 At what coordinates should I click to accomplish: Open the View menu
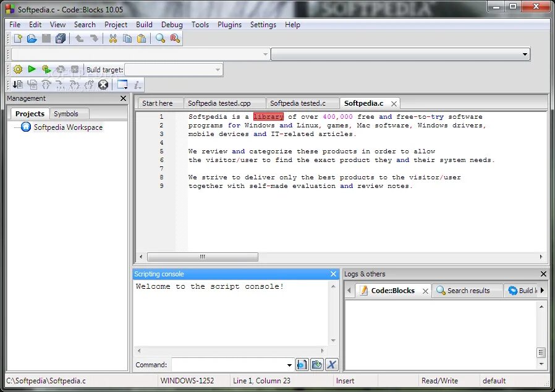coord(57,25)
